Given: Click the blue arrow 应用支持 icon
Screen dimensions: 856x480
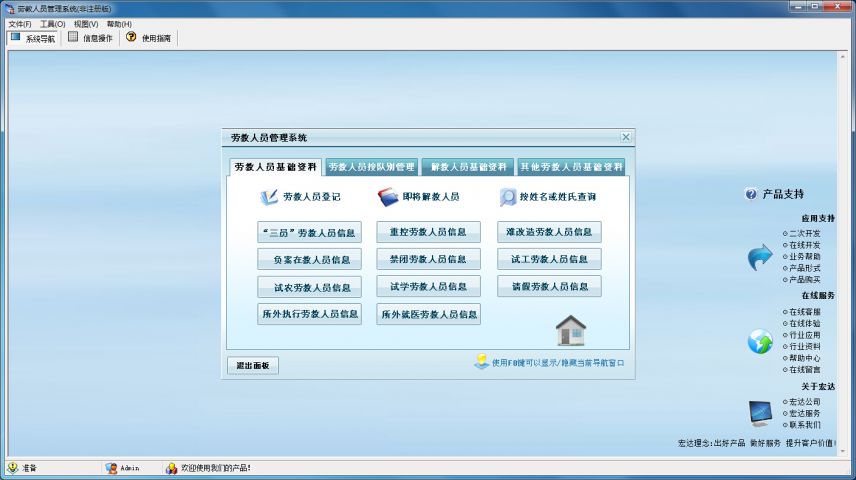Looking at the screenshot, I should click(x=760, y=258).
